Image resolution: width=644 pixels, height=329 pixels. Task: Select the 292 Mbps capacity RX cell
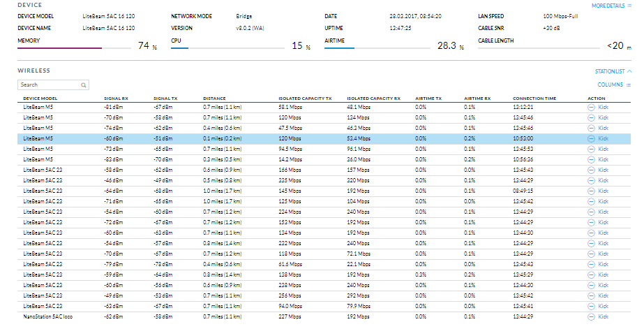coord(358,295)
